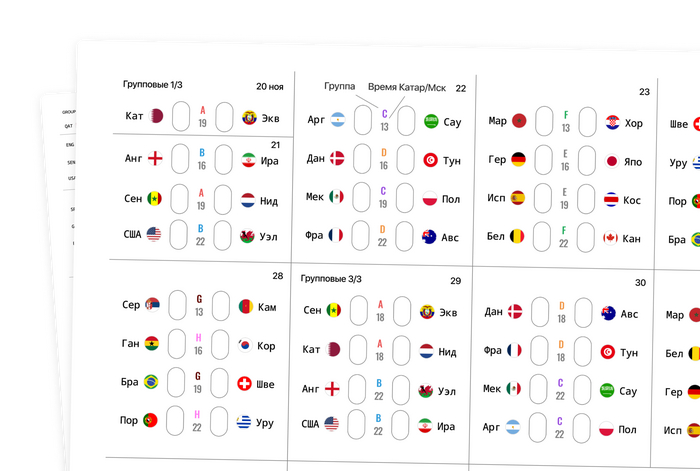Select the Serbia flag in the Сер–Кам match

tap(151, 304)
